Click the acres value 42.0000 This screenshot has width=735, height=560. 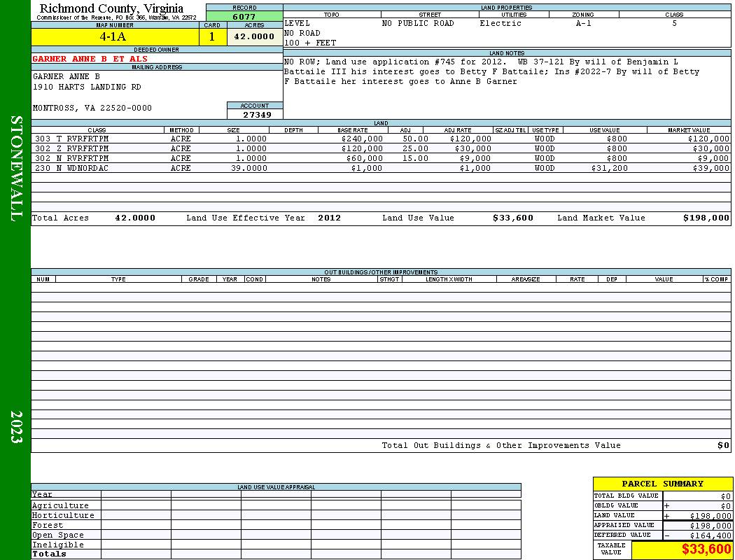[255, 36]
